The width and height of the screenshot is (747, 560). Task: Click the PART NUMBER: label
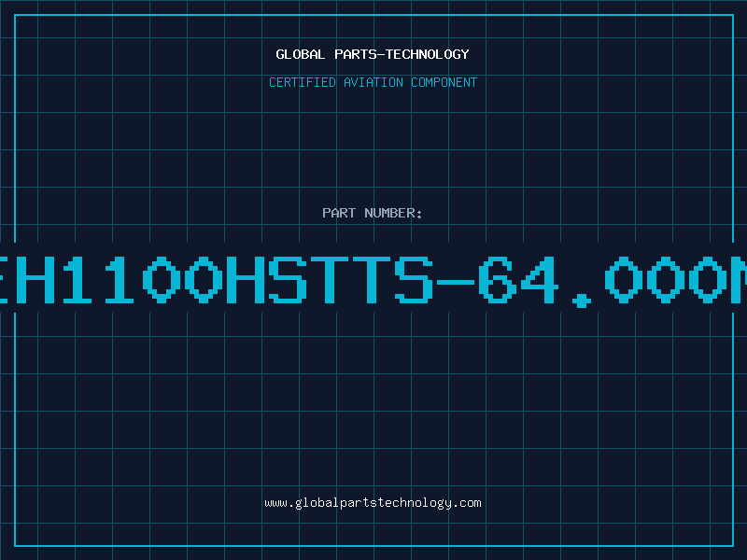(373, 213)
